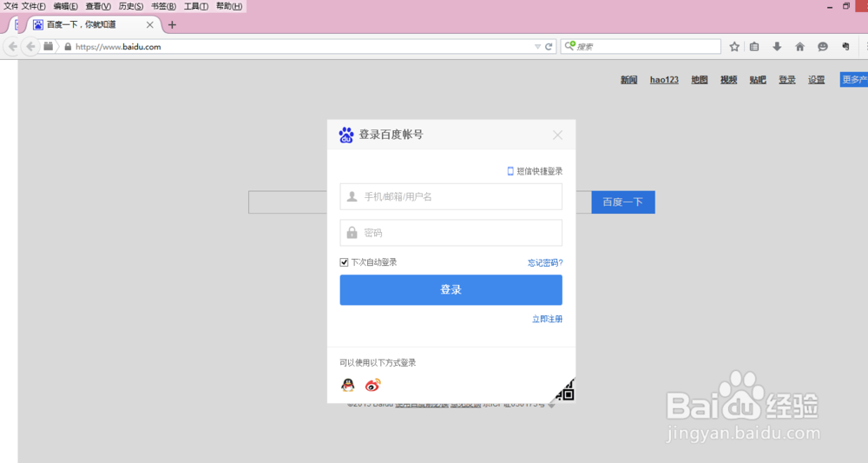Click the 密码 password field
The height and width of the screenshot is (463, 868).
(451, 233)
